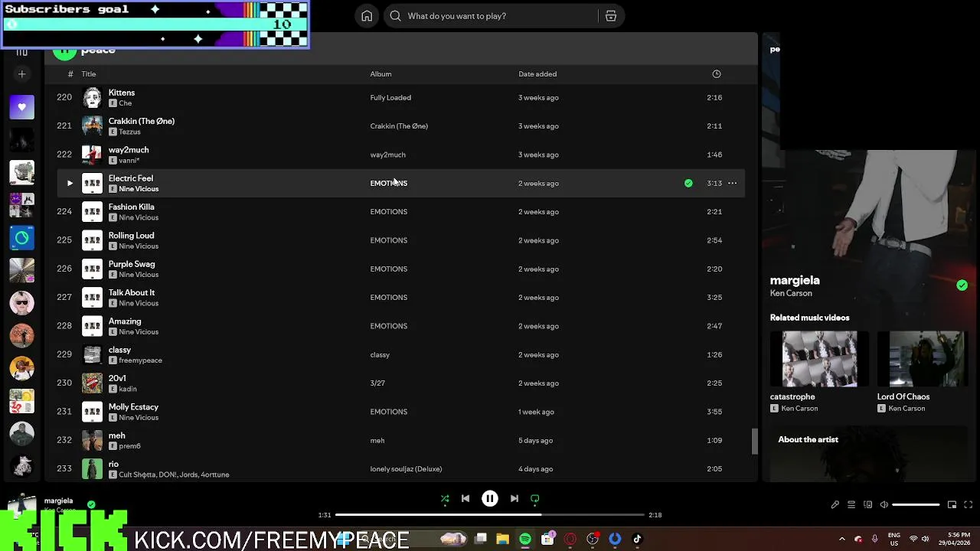
Task: Sort tracks by Album column
Action: click(381, 74)
